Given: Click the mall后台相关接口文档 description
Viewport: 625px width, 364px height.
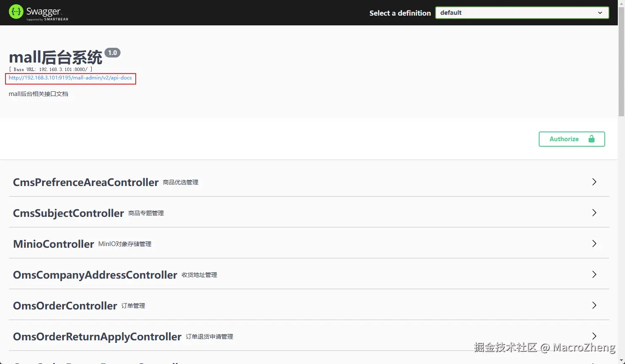Looking at the screenshot, I should (38, 94).
